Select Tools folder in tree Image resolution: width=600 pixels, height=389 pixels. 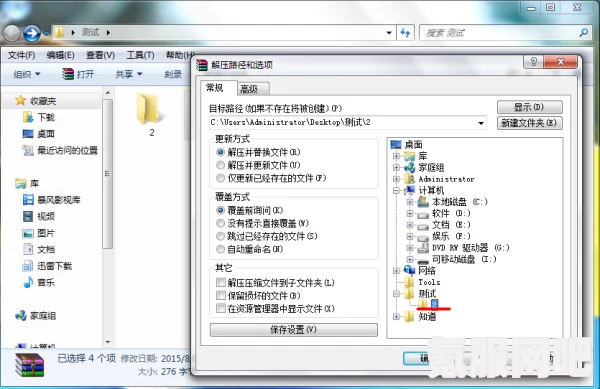429,282
